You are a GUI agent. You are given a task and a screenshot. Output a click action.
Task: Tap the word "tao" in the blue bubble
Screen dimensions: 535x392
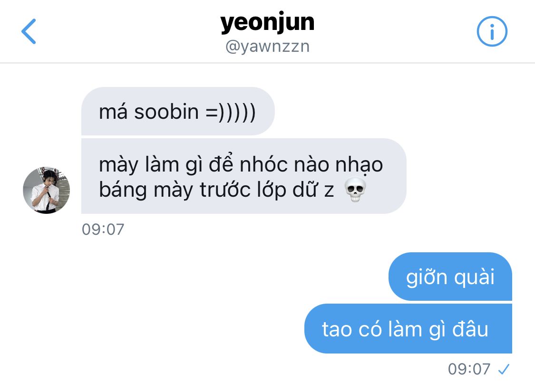337,330
